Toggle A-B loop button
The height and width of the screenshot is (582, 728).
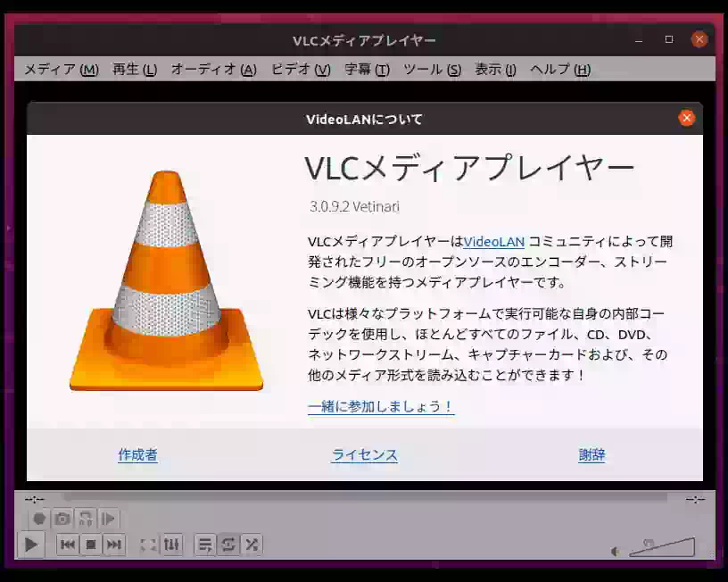86,519
